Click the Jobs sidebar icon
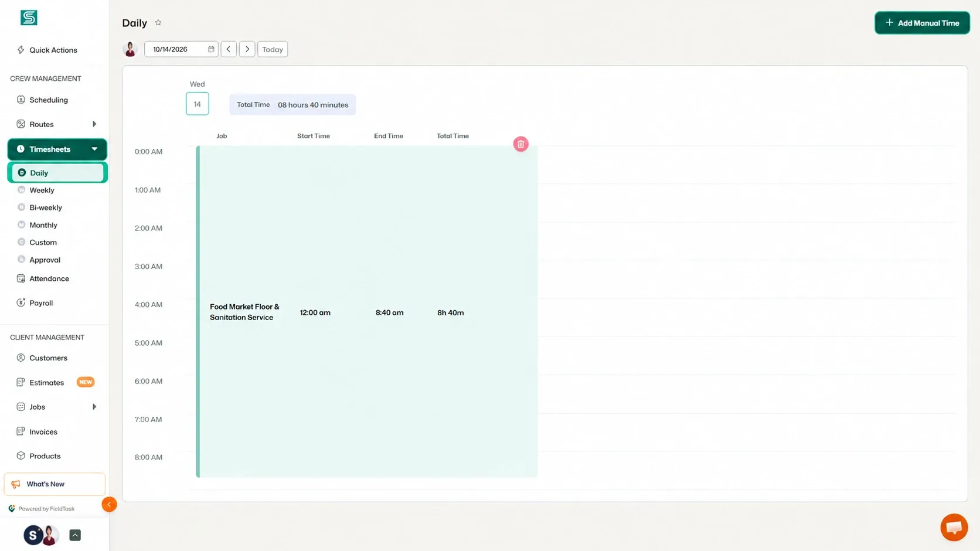 [x=21, y=407]
